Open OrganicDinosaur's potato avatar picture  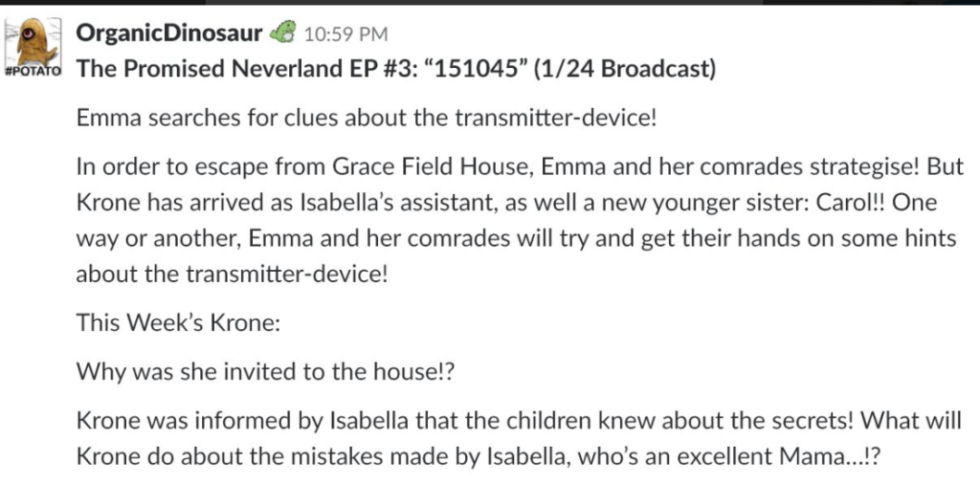[33, 47]
